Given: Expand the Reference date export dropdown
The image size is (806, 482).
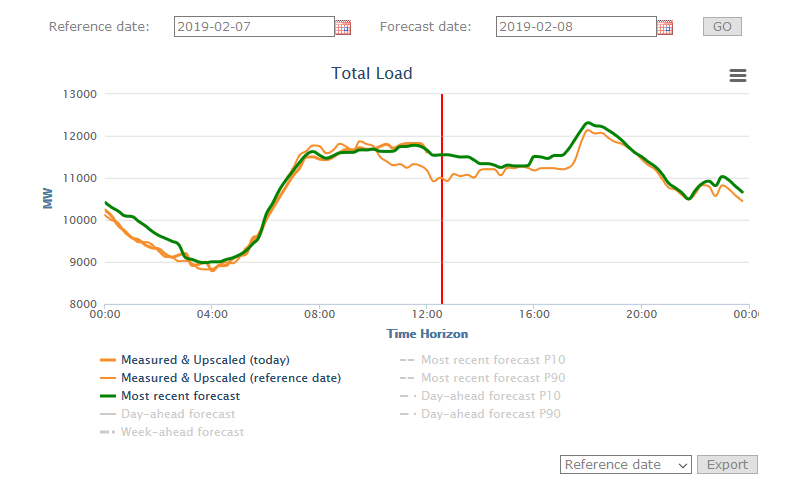Looking at the screenshot, I should coord(626,464).
